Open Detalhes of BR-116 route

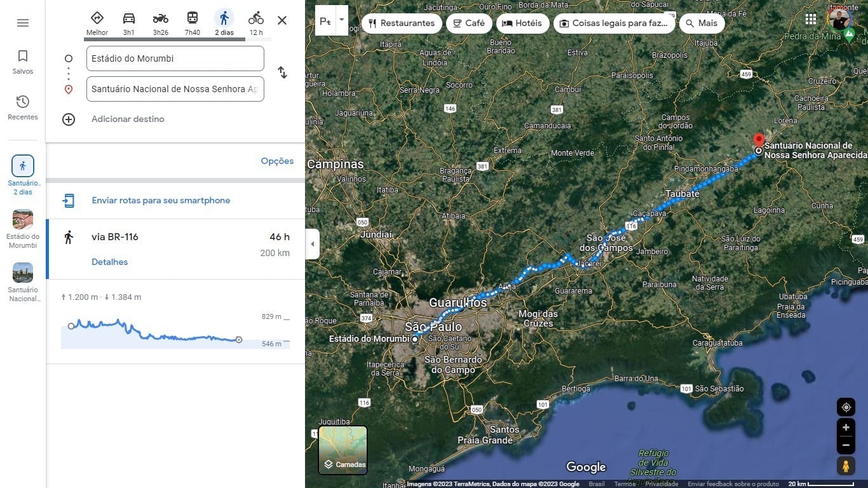pyautogui.click(x=109, y=262)
